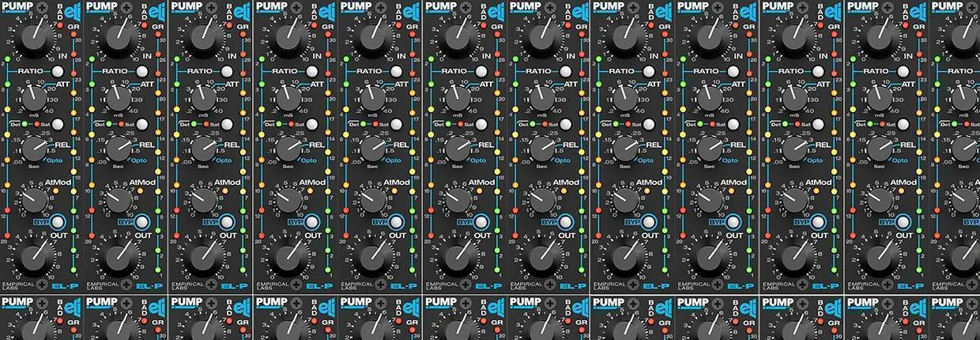Screen dimensions: 980x340
Task: Click the Det/Sat button on sixth module from left
Action: 481,124
